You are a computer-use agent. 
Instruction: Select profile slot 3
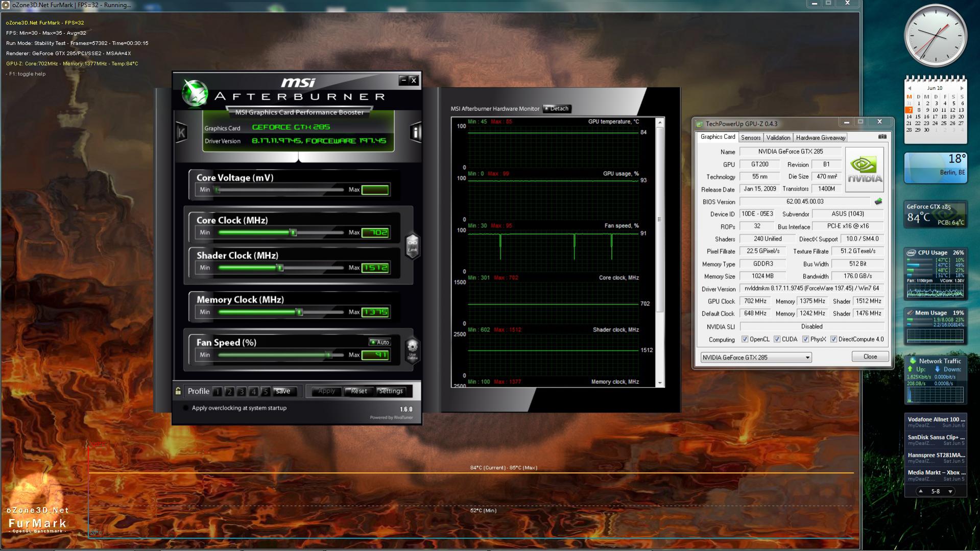point(242,392)
